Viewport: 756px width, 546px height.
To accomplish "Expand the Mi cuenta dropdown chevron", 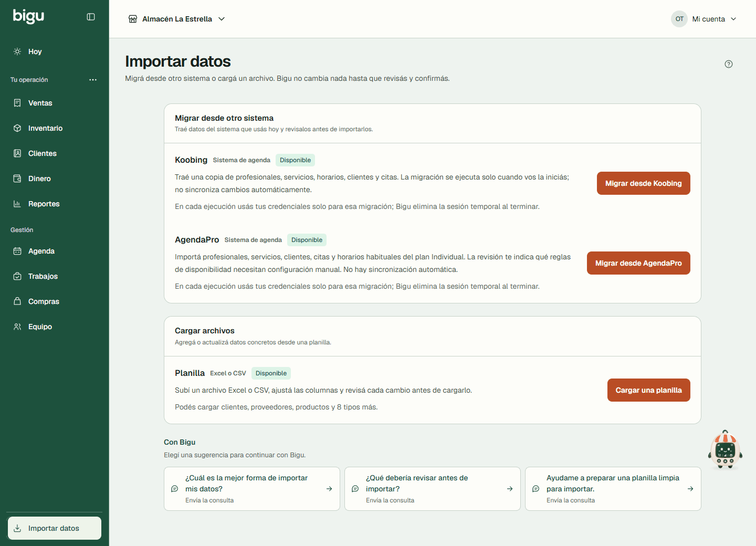I will (x=733, y=19).
